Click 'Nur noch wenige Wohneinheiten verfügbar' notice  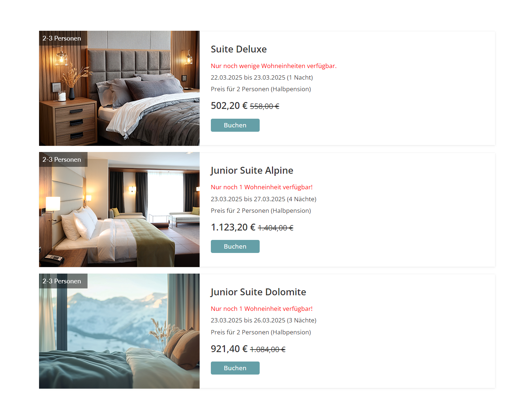point(274,66)
